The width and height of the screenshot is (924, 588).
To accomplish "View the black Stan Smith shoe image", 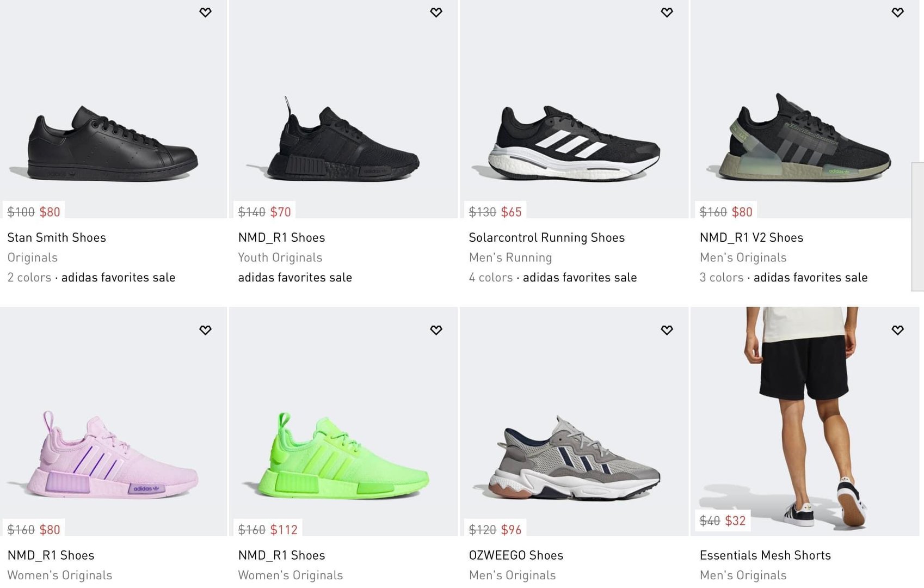I will (113, 144).
